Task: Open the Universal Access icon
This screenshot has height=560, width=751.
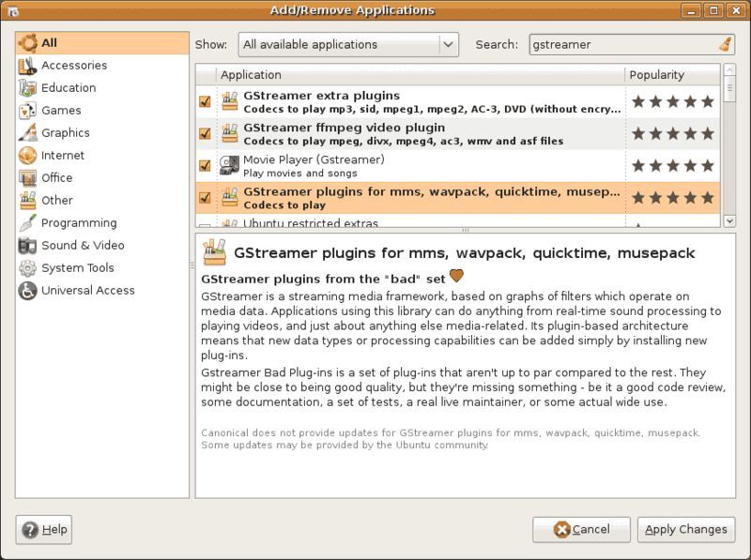Action: [x=27, y=291]
